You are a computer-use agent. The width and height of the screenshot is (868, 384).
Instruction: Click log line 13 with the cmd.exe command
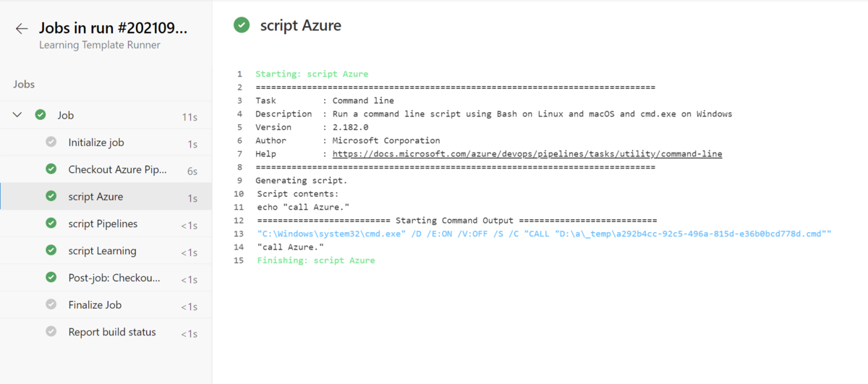point(544,234)
